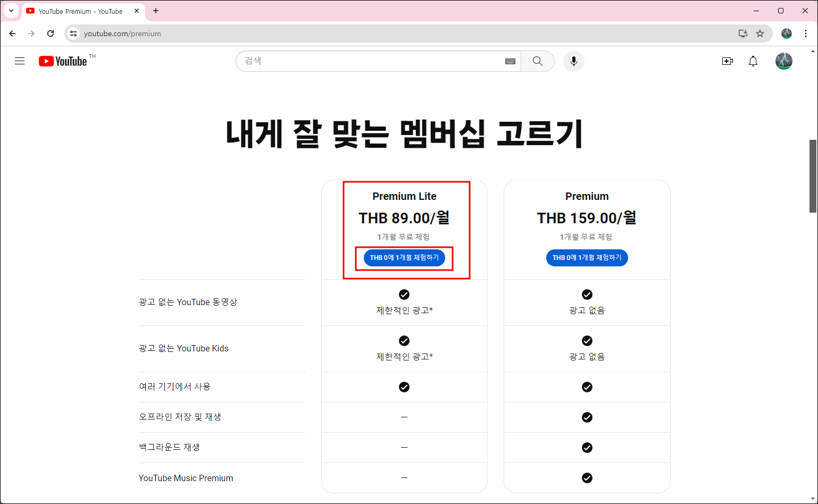
Task: Click the 'YouTube Music Premium' feature label
Action: click(186, 478)
